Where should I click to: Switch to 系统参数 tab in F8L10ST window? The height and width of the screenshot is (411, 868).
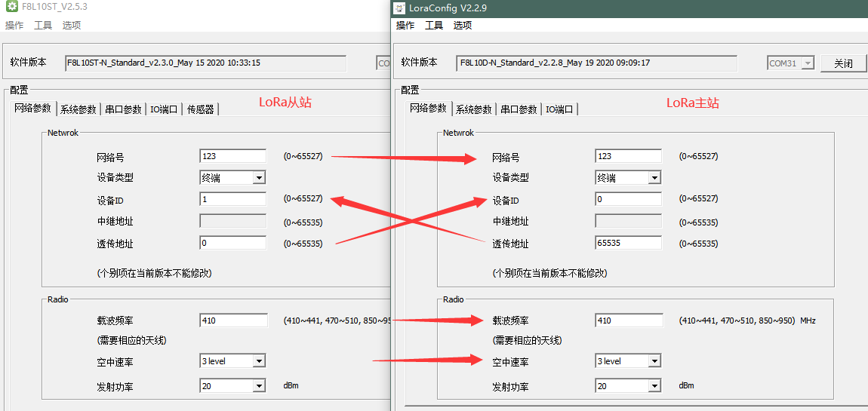click(x=78, y=109)
